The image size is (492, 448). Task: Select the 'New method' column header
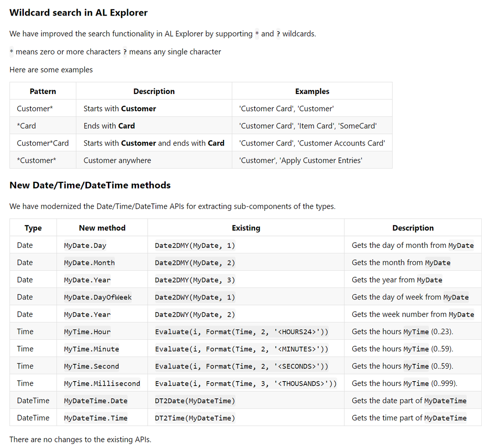102,228
